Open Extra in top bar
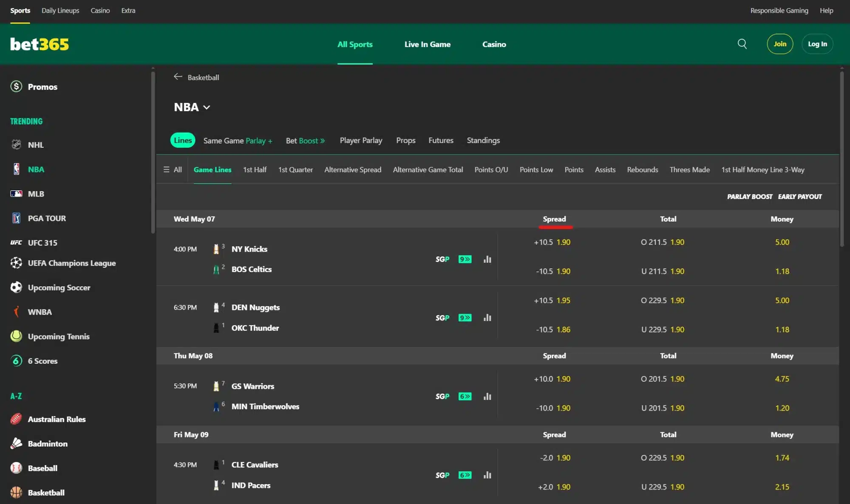 click(128, 10)
